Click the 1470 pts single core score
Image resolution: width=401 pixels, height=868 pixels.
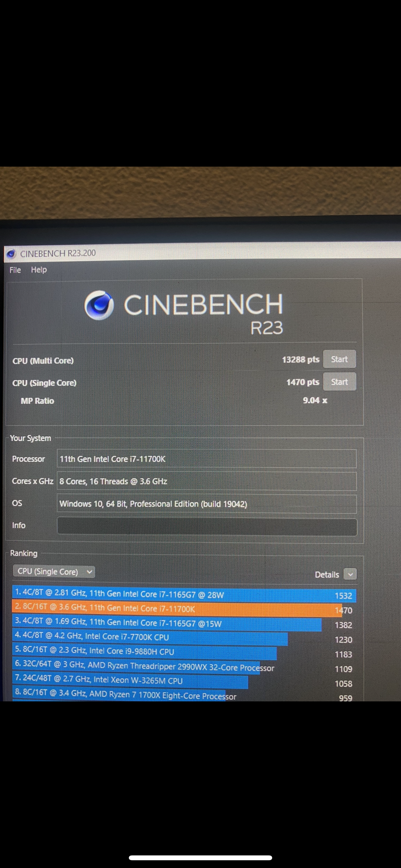[303, 382]
